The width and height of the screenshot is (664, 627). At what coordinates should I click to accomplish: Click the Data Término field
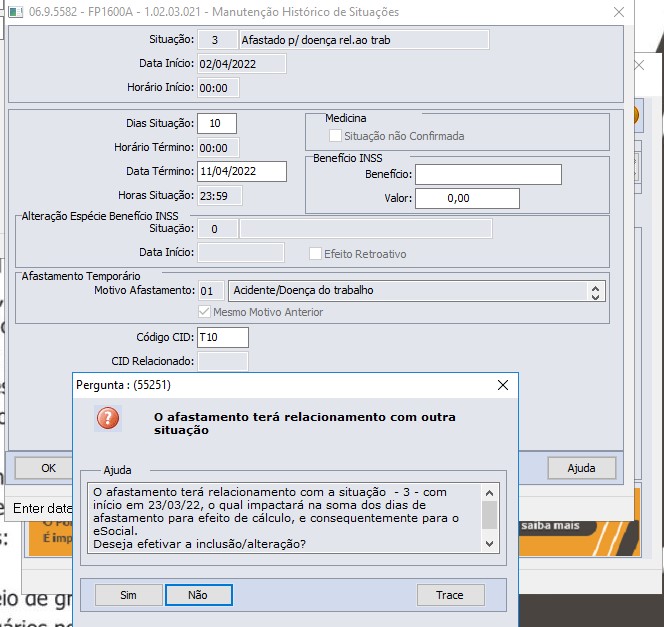click(x=242, y=171)
